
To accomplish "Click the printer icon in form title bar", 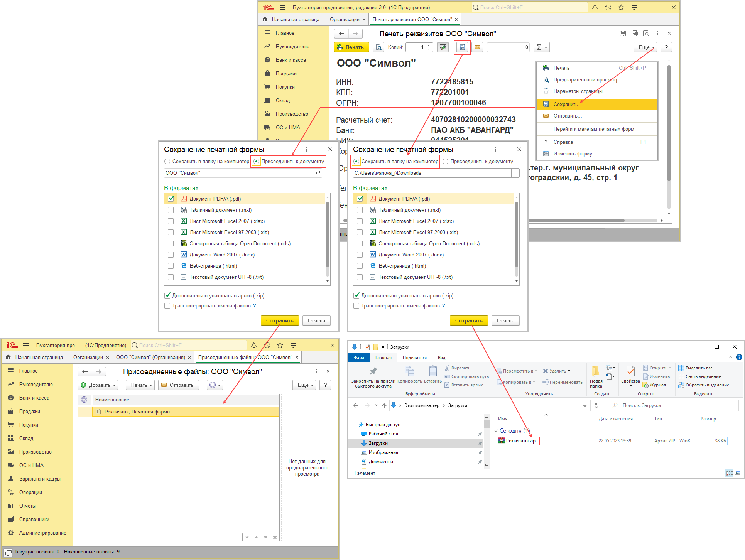I will tap(634, 34).
